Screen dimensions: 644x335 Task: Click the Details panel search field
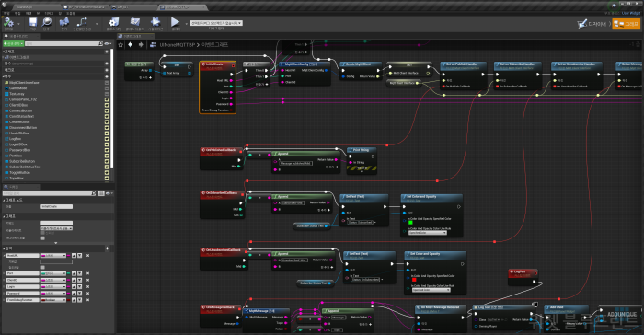pos(50,193)
